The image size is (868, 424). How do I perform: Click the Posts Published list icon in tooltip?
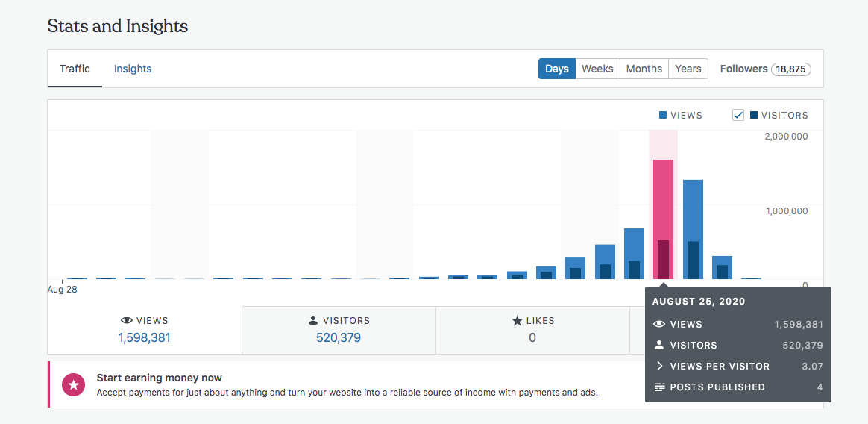click(659, 387)
